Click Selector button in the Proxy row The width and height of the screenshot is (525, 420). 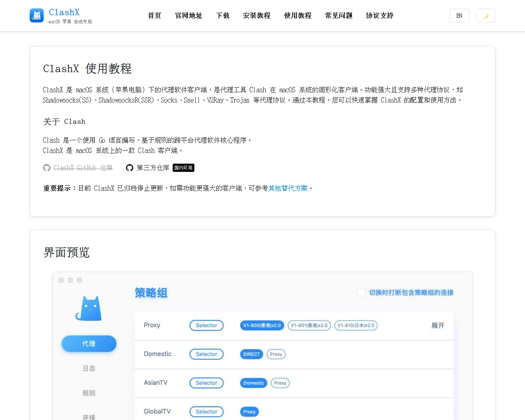[x=206, y=325]
